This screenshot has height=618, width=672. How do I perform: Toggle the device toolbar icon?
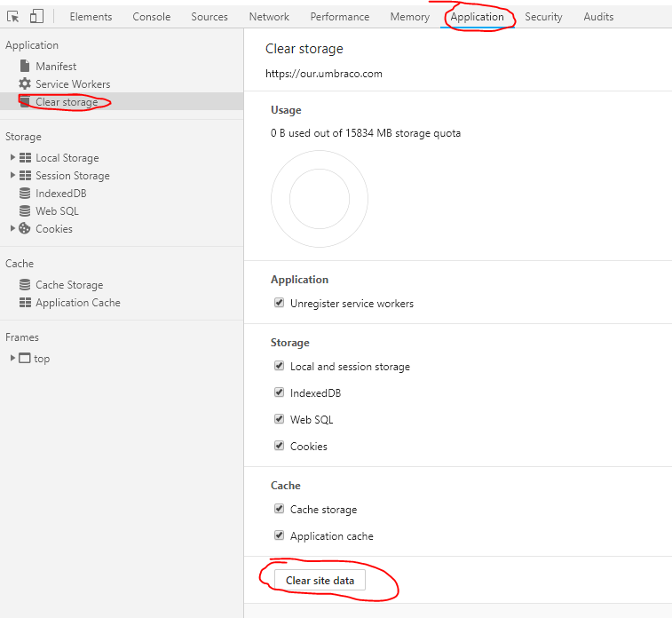[x=36, y=16]
